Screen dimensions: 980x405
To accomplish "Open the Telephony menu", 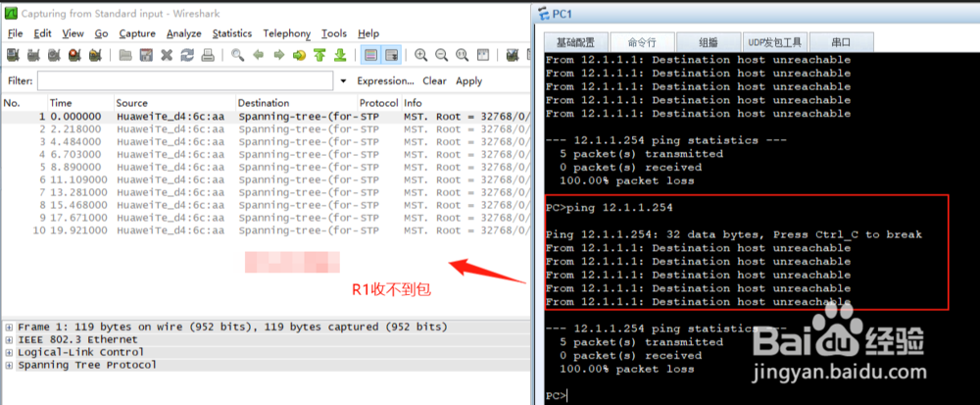I will pos(286,33).
